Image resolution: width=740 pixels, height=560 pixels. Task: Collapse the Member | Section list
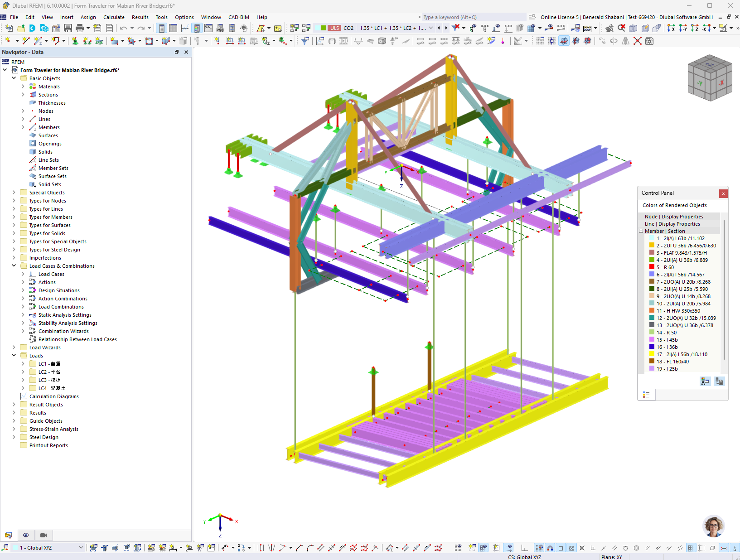tap(641, 231)
